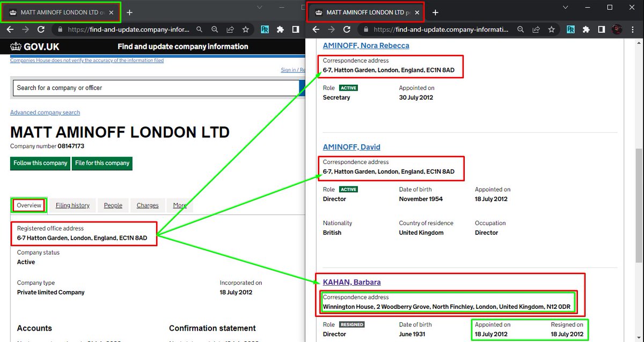Screen dimensions: 644x342
Task: Click secretary appointment date '30 July 2012'
Action: (416, 98)
